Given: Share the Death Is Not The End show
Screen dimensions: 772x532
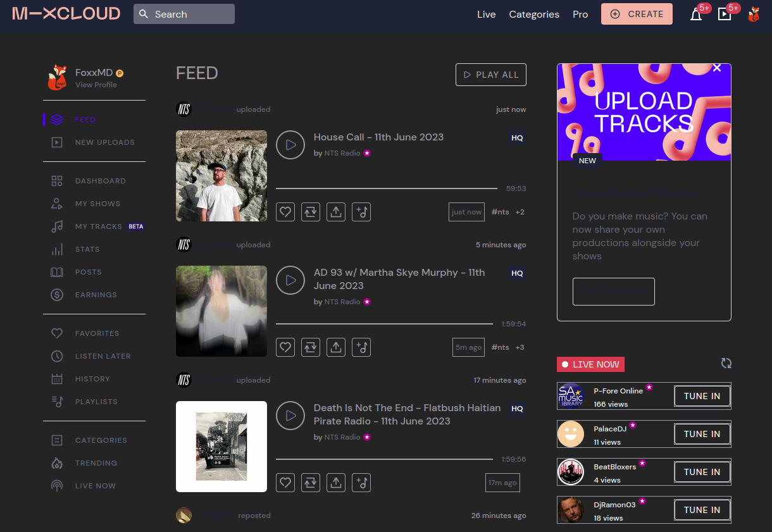Looking at the screenshot, I should [335, 482].
